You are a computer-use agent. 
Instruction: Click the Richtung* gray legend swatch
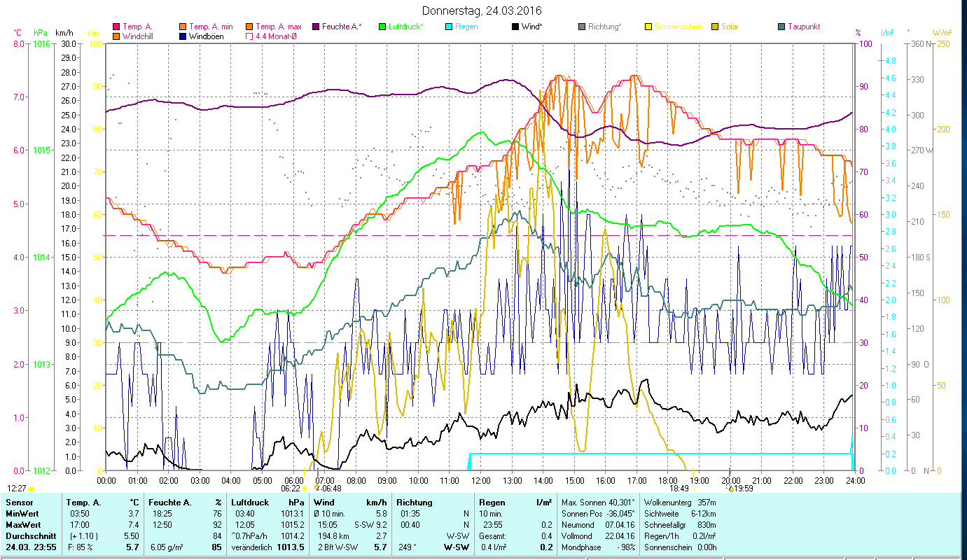582,27
